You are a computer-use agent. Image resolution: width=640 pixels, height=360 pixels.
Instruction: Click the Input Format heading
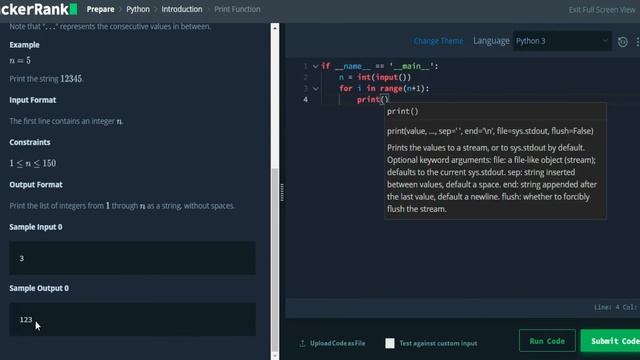tap(33, 100)
